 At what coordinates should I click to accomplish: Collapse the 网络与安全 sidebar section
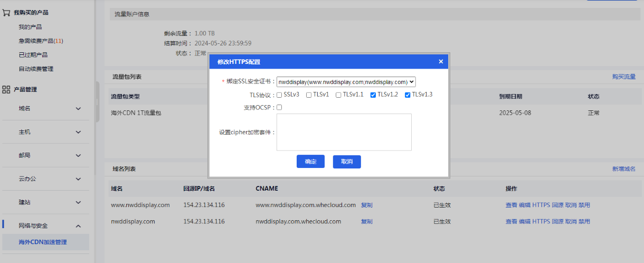(x=78, y=226)
